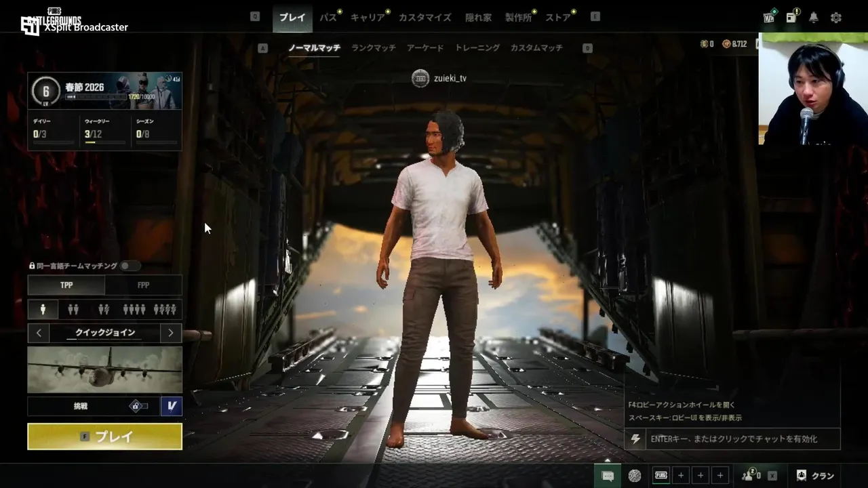Click the lock icon beside 同一言語チームマッチング
This screenshot has width=868, height=488.
pos(32,266)
